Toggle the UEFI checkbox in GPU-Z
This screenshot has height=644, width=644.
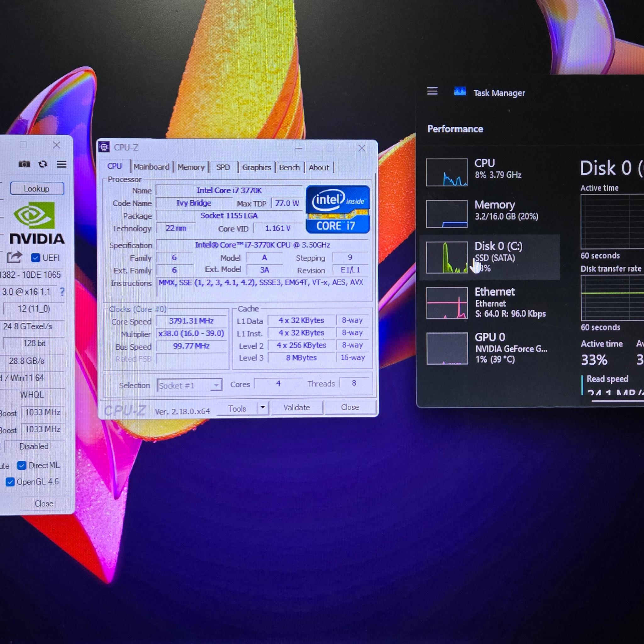(x=35, y=258)
